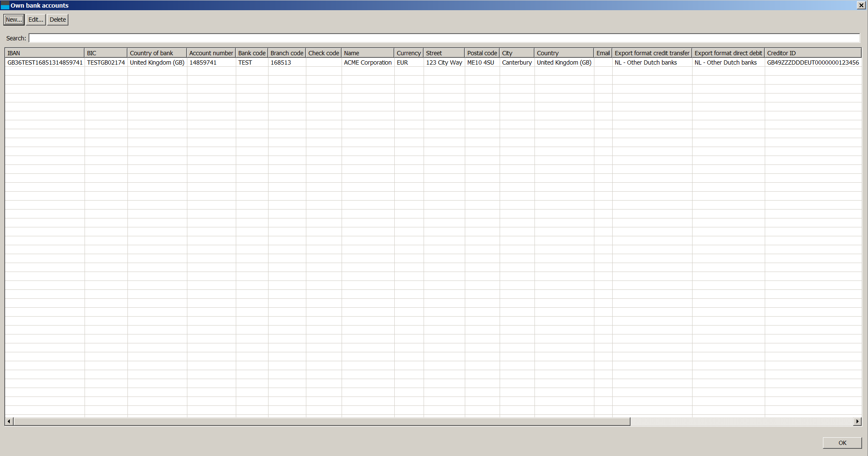
Task: Click the Export format credit transfer column header
Action: 652,53
